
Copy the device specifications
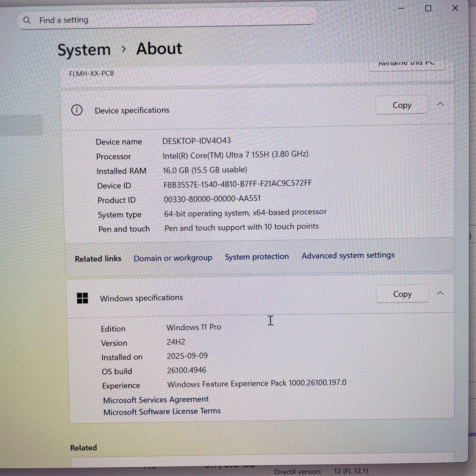402,105
